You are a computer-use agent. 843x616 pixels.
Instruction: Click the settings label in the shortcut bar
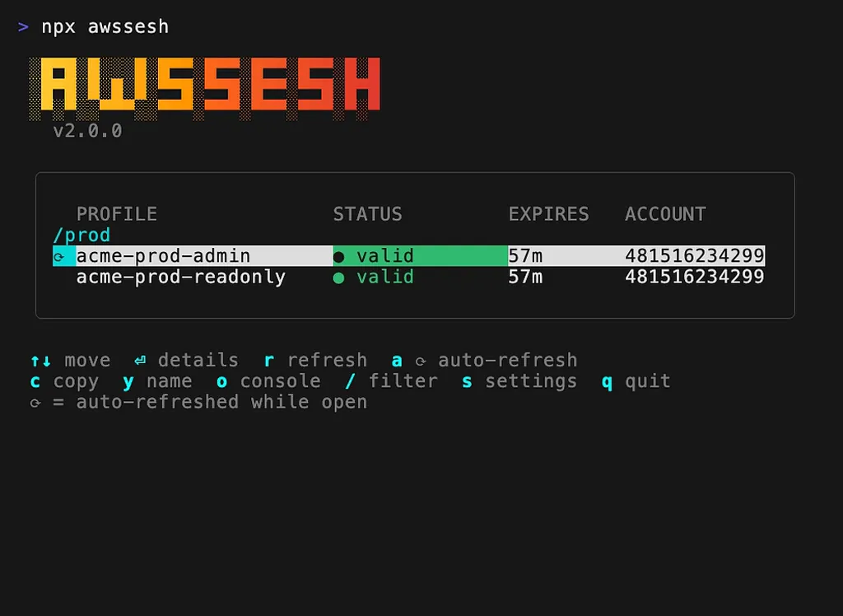[531, 381]
